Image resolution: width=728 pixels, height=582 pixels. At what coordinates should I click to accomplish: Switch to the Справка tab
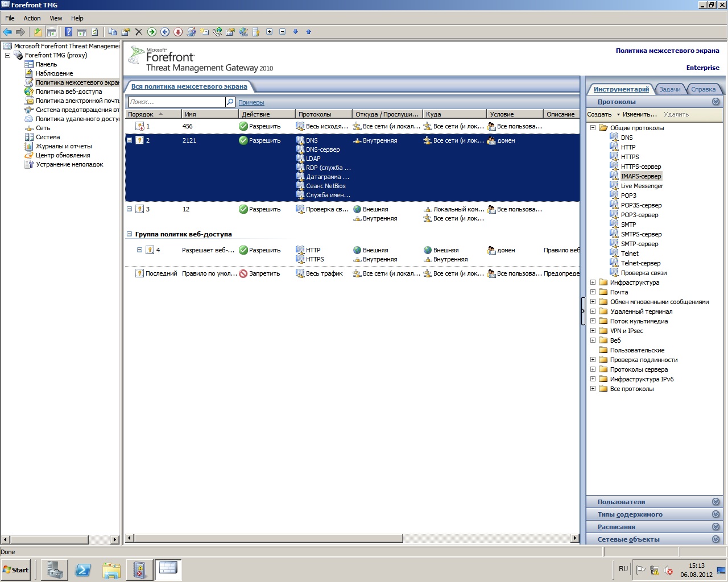click(x=703, y=89)
